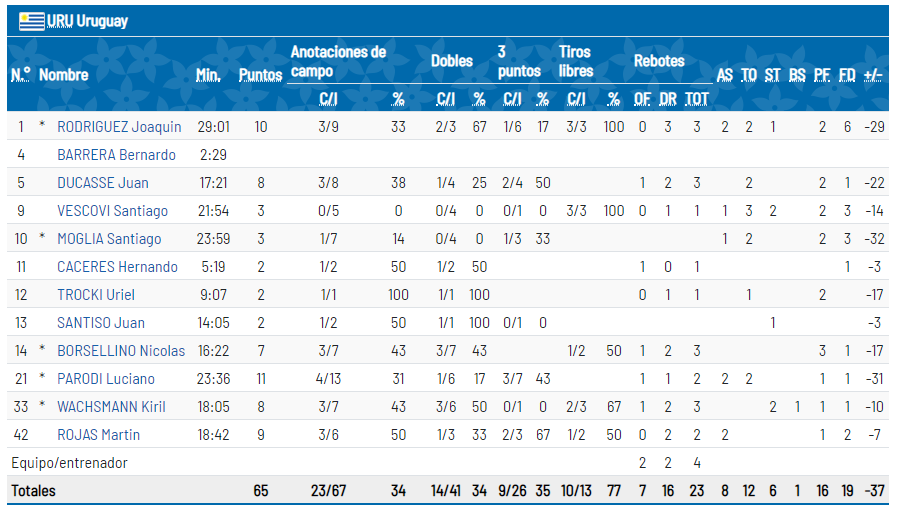Click the Nombre column header
Screen dimensions: 899x515
[x=63, y=75]
